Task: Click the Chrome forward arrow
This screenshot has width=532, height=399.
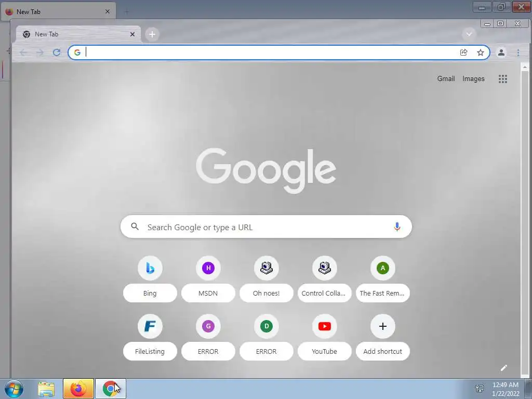Action: pyautogui.click(x=40, y=52)
